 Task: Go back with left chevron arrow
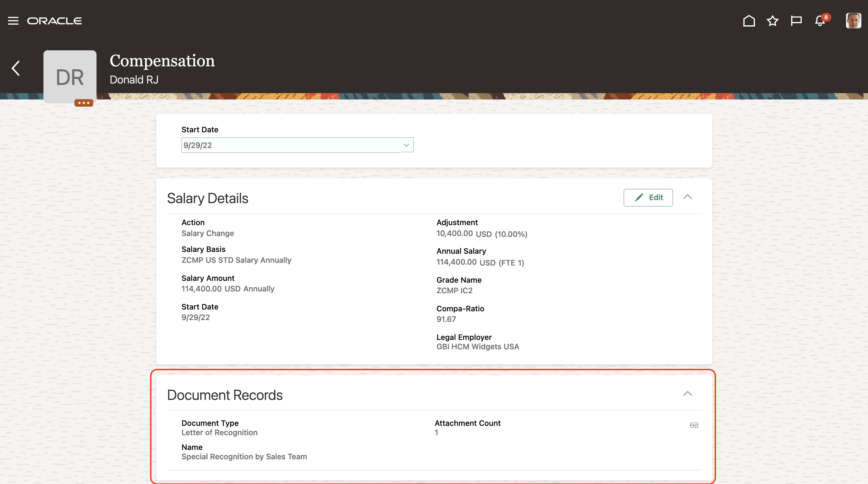point(15,68)
